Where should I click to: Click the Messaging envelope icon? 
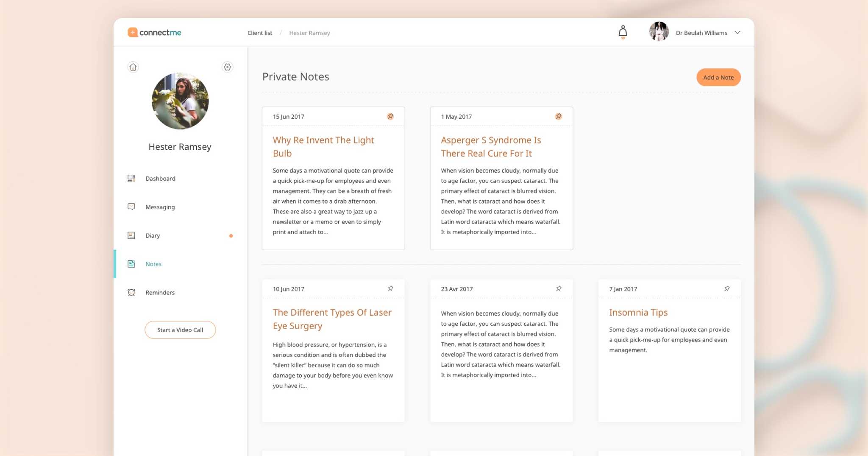pos(131,207)
